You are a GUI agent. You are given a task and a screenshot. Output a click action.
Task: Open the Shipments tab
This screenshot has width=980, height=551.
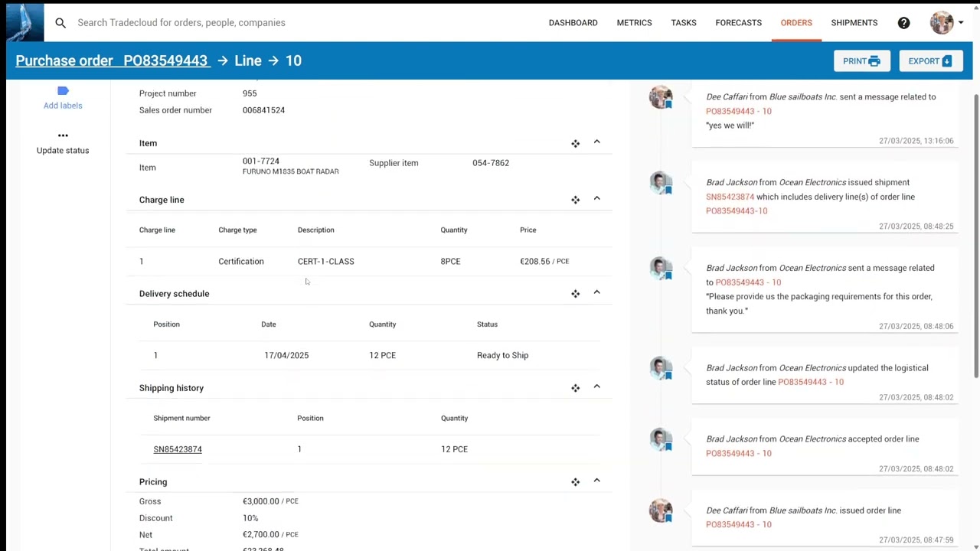tap(854, 23)
